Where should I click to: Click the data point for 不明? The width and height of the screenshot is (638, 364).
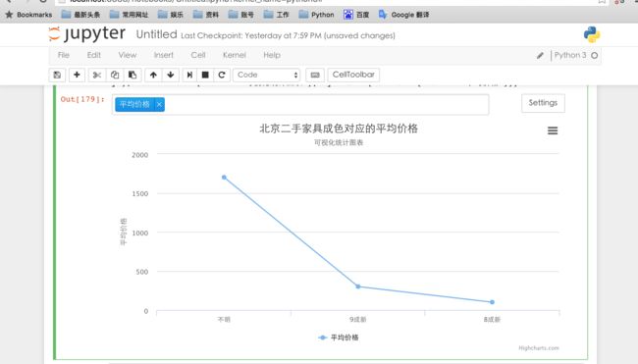click(224, 178)
